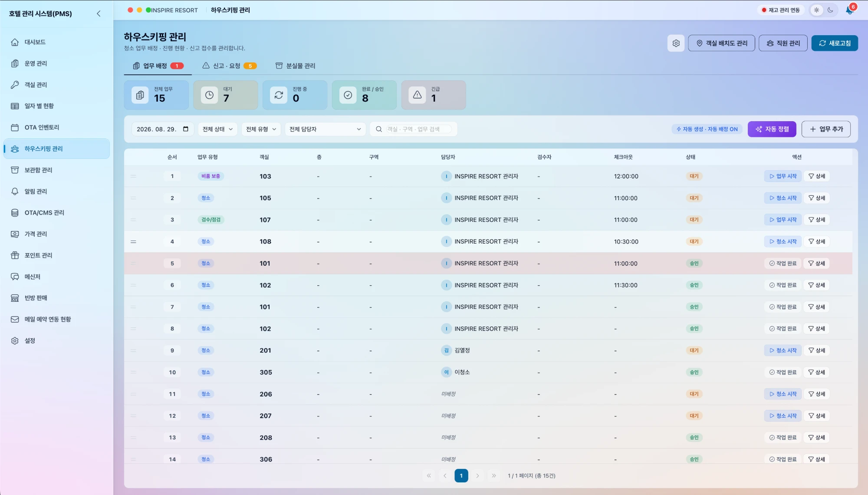Click the calendar icon in the date field
Viewport: 868px width, 495px height.
(x=186, y=129)
